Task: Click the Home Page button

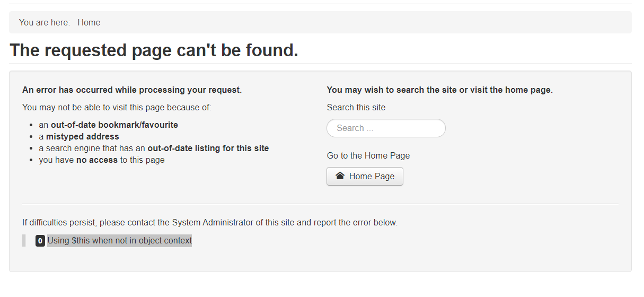Action: coord(365,177)
